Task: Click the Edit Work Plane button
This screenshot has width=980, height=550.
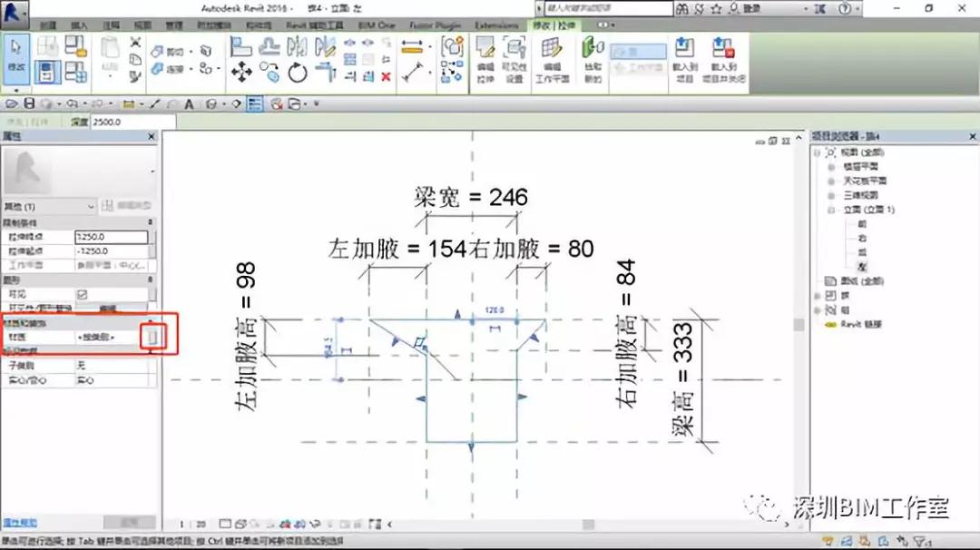Action: [x=552, y=59]
